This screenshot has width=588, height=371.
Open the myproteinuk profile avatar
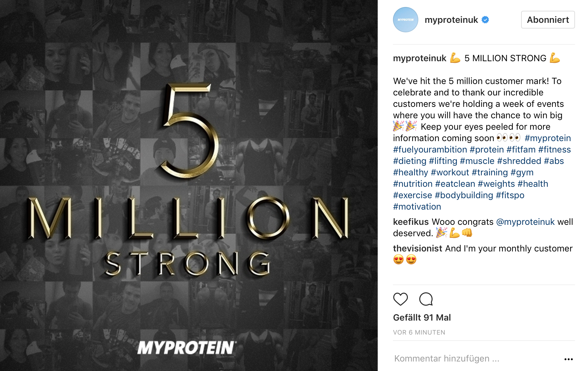coord(405,20)
